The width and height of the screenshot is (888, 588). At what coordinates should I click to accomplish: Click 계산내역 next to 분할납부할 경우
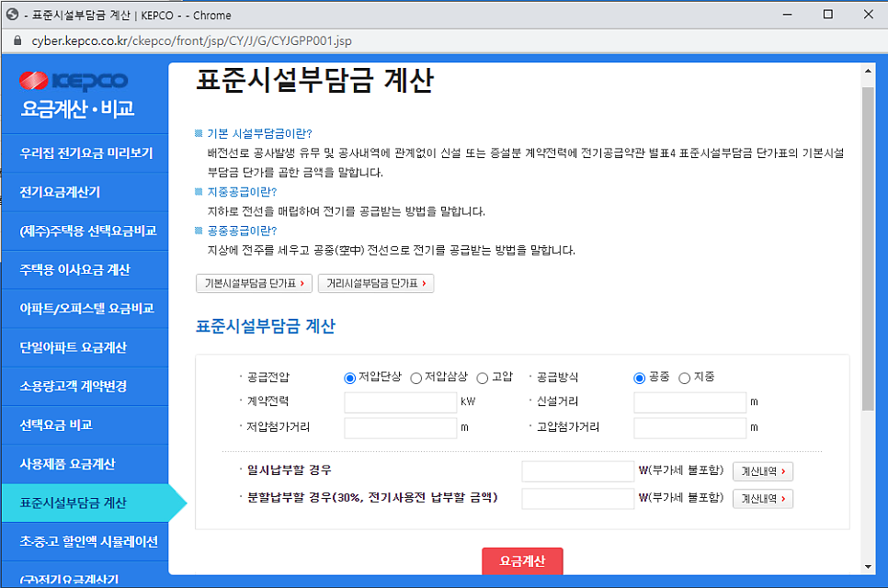pos(762,500)
